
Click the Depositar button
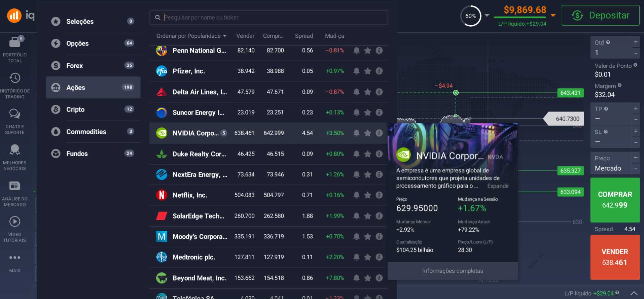pos(600,15)
